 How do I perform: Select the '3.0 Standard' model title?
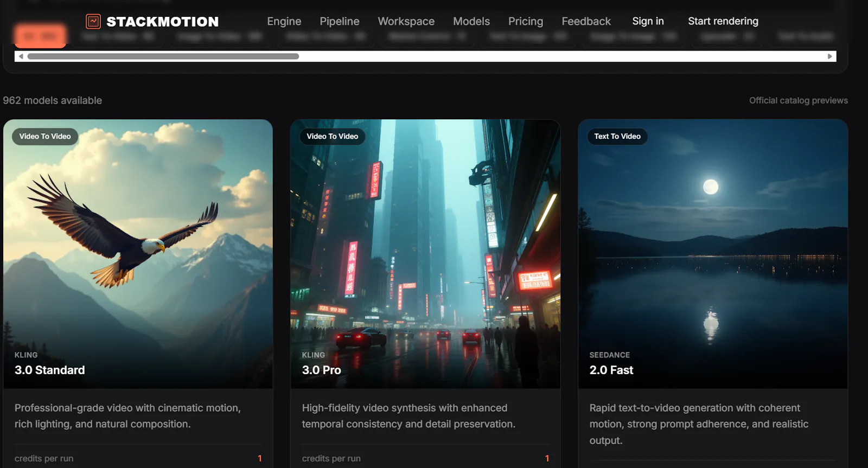click(49, 370)
